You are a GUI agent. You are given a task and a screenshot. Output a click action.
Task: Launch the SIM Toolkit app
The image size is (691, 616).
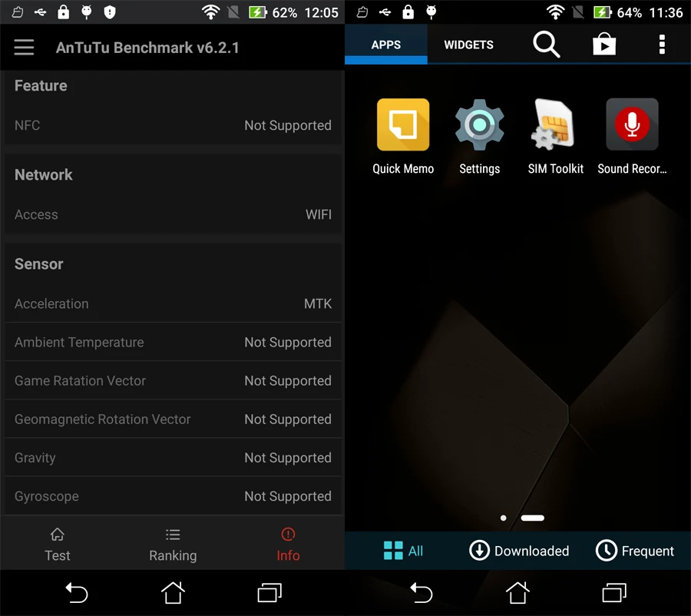[x=556, y=137]
